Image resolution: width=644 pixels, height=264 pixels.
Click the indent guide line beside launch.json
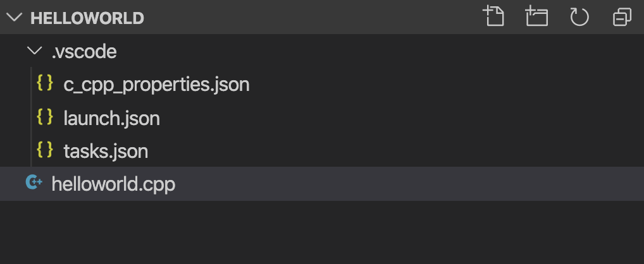pos(31,117)
